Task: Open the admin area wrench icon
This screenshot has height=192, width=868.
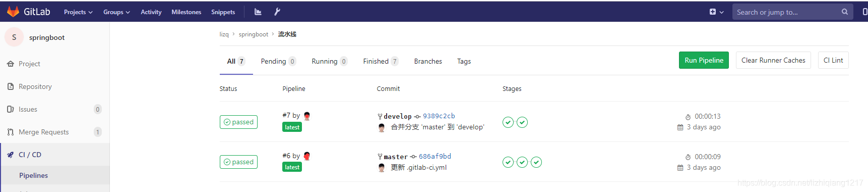Action: [277, 12]
